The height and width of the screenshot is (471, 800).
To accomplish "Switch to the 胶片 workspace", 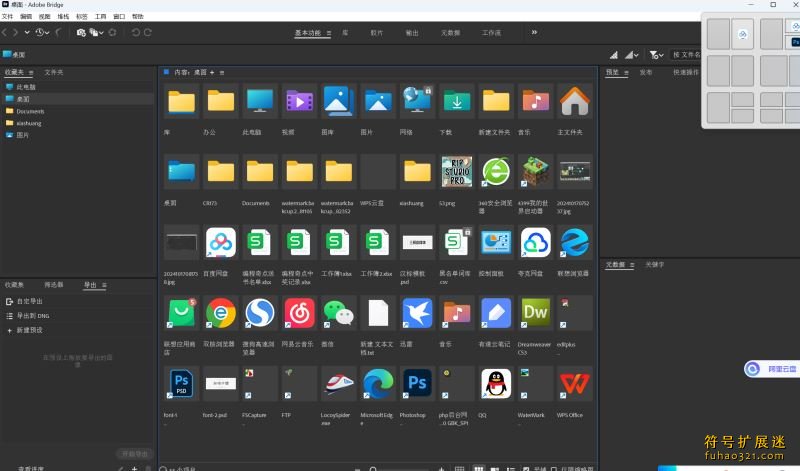I will point(377,33).
